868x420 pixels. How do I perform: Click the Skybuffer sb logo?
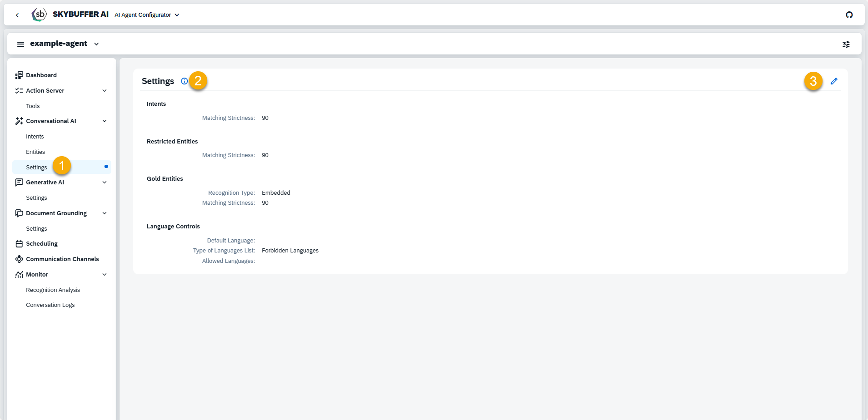(x=40, y=15)
